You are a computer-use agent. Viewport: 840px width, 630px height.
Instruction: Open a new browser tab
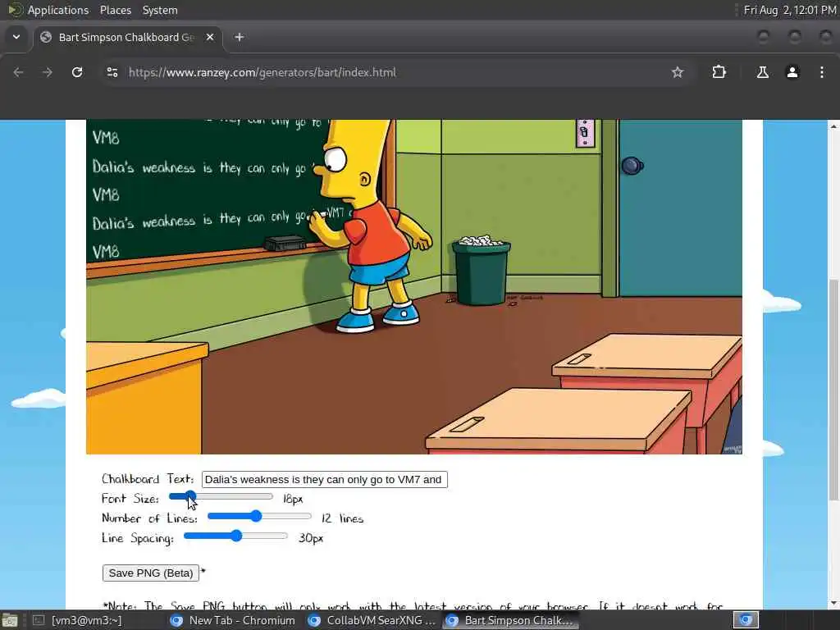click(x=240, y=37)
